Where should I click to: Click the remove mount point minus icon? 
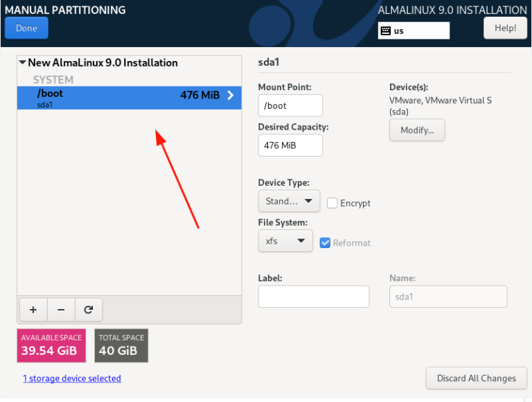pyautogui.click(x=60, y=310)
